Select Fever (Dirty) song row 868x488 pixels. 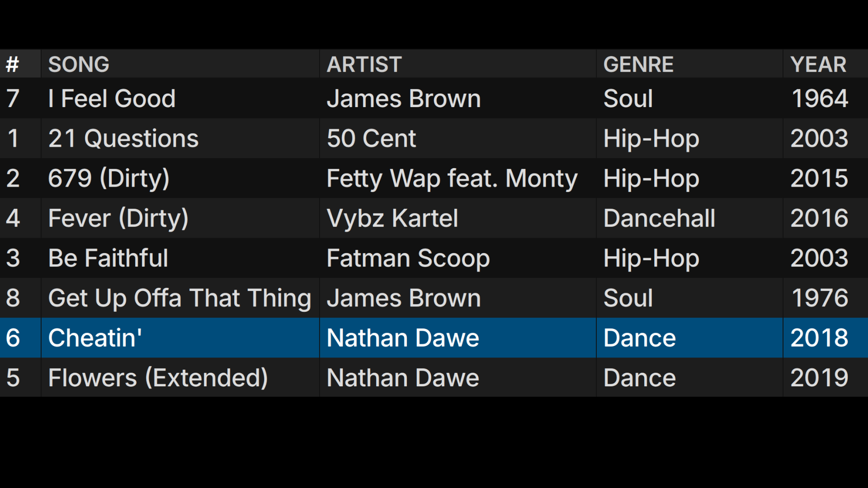[118, 218]
